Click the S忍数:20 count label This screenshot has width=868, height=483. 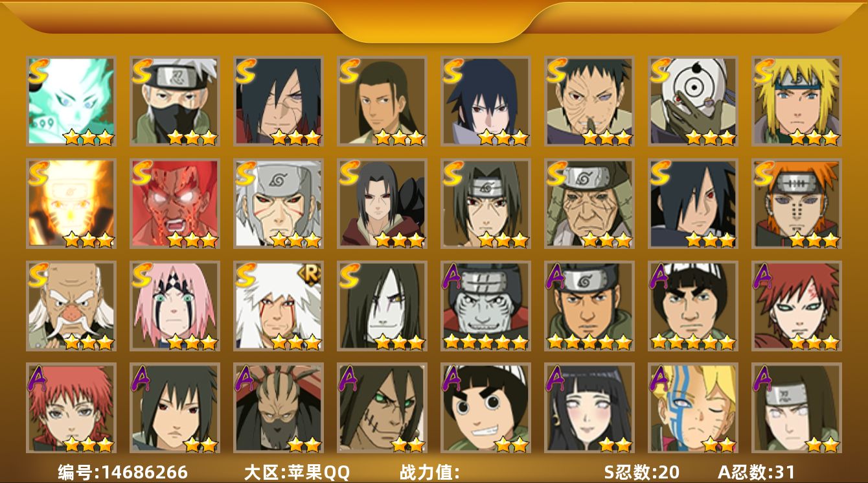point(641,473)
